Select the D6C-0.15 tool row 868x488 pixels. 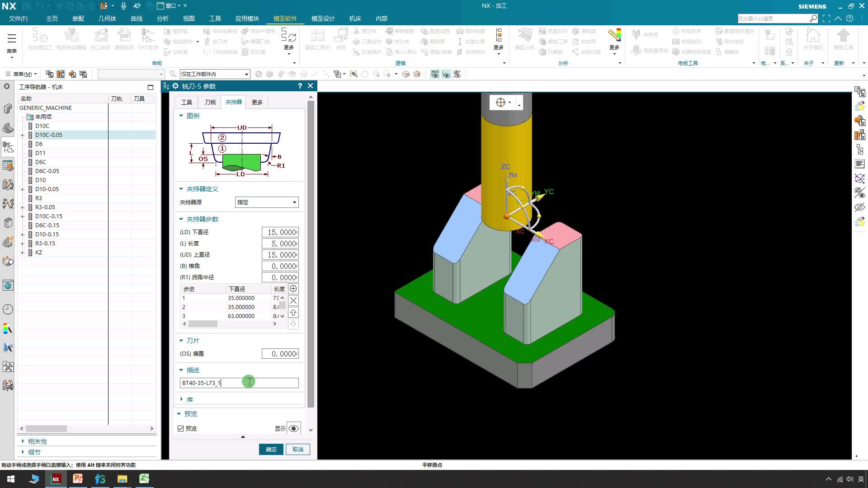[47, 225]
